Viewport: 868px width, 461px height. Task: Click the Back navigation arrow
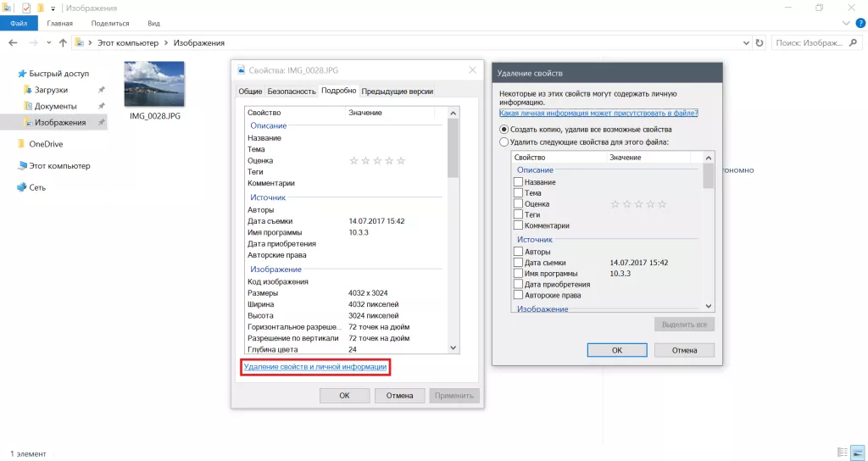click(x=14, y=42)
